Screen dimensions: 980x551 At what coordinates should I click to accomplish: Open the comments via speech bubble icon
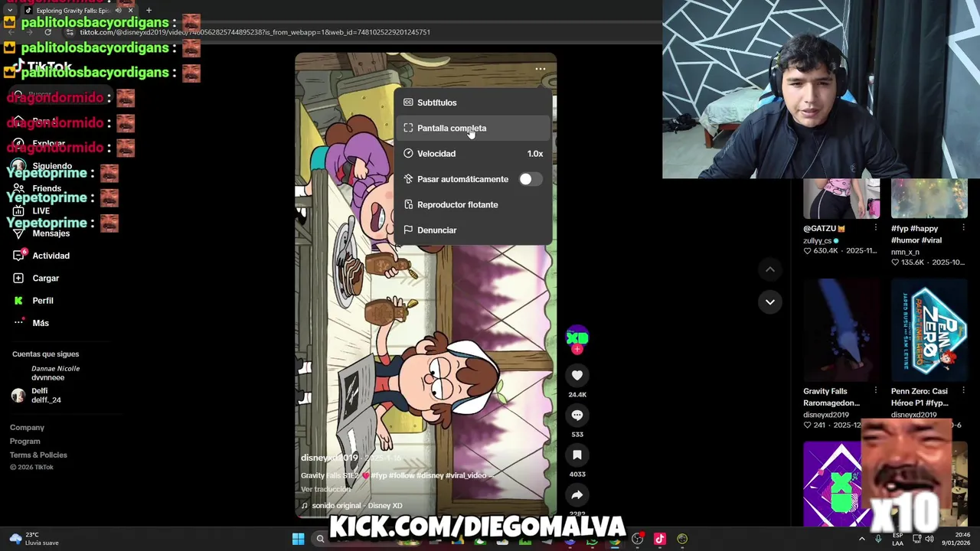pos(577,415)
